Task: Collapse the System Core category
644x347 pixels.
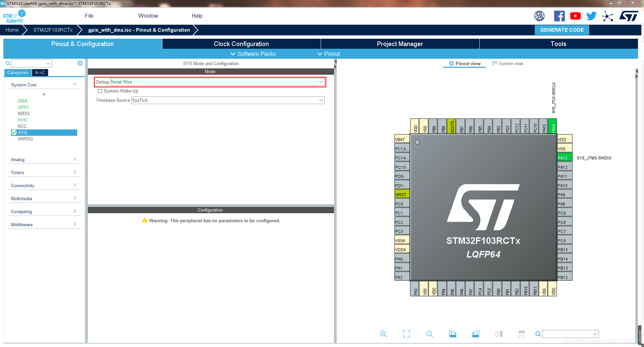Action: click(x=74, y=84)
